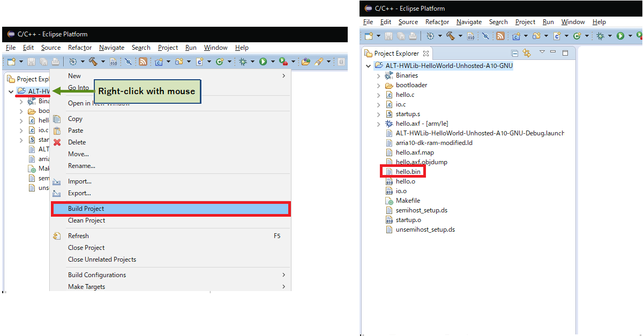The image size is (644, 336).
Task: Click Link with Editor arrows icon
Action: point(527,53)
